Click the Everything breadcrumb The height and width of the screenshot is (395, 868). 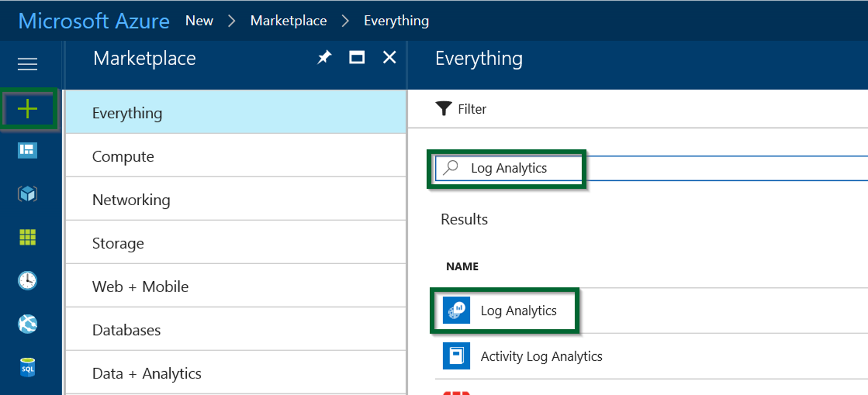[396, 21]
